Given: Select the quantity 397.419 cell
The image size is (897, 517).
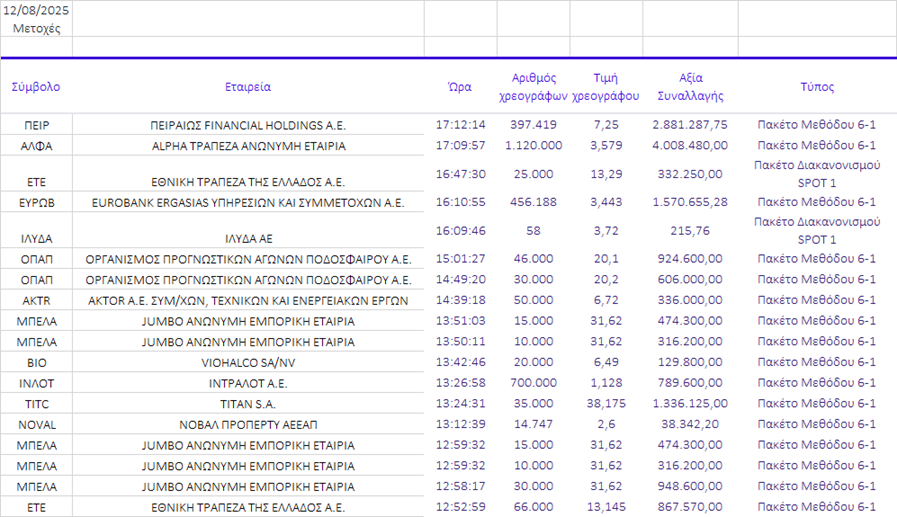Looking at the screenshot, I should [x=533, y=125].
